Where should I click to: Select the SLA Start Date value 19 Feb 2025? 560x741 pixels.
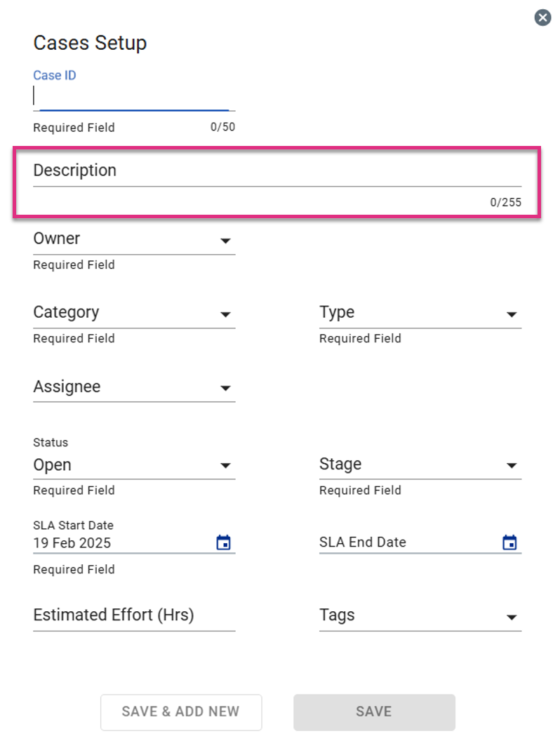[72, 543]
